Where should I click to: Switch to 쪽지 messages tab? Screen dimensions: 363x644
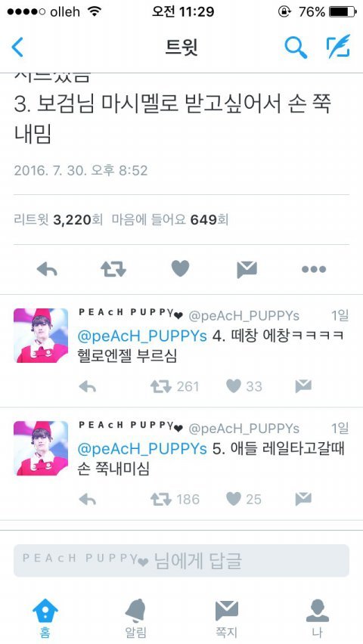click(227, 618)
